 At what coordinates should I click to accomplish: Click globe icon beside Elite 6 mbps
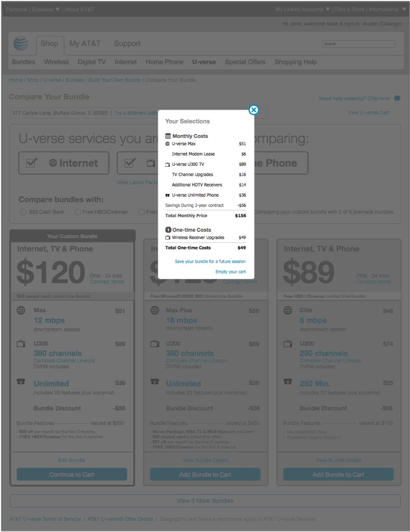[287, 310]
